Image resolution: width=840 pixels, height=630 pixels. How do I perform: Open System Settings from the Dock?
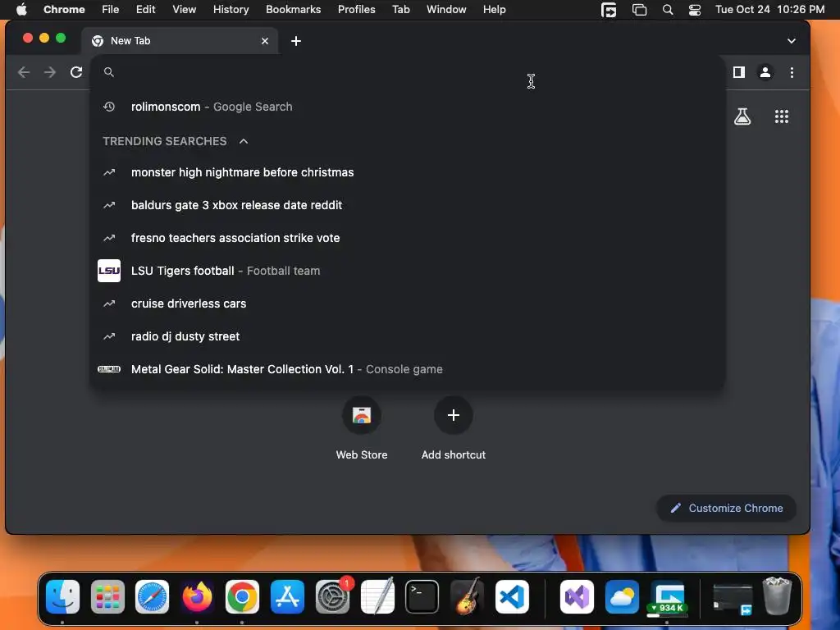click(332, 597)
